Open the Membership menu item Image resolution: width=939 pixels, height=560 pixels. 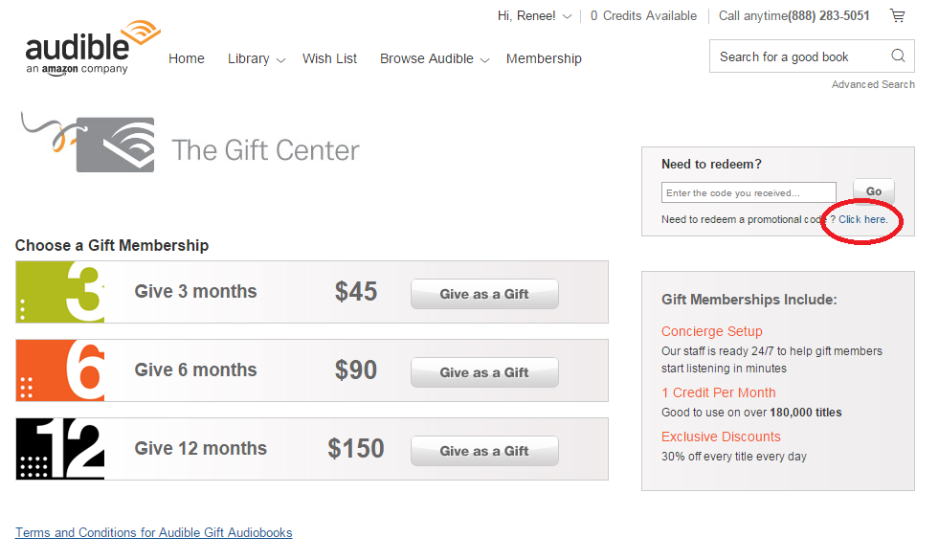(x=544, y=58)
